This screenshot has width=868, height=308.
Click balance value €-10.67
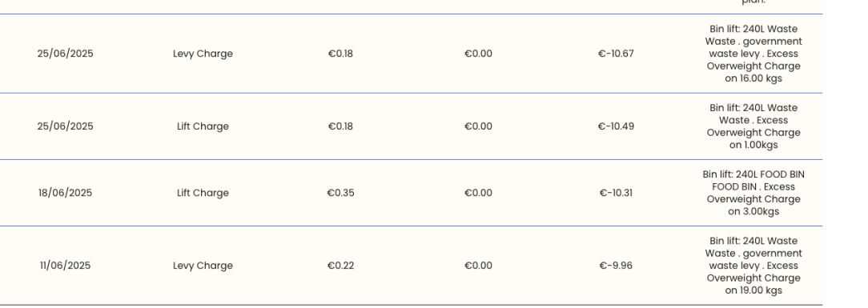coord(616,54)
